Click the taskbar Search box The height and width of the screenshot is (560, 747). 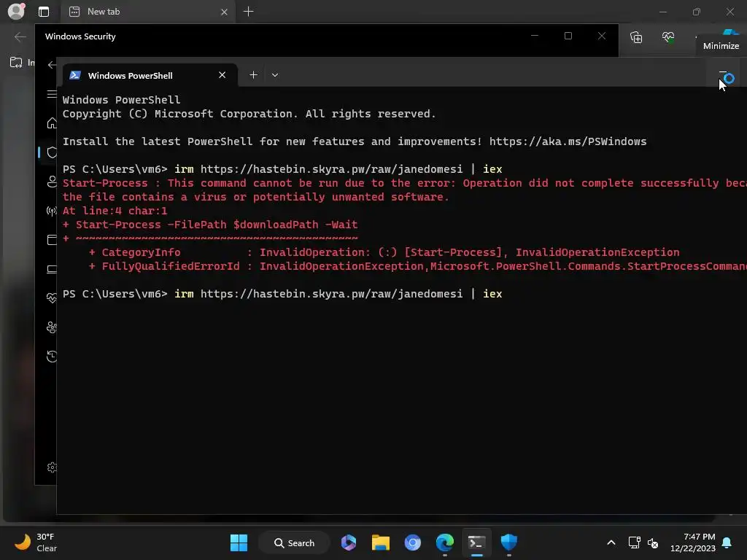294,542
